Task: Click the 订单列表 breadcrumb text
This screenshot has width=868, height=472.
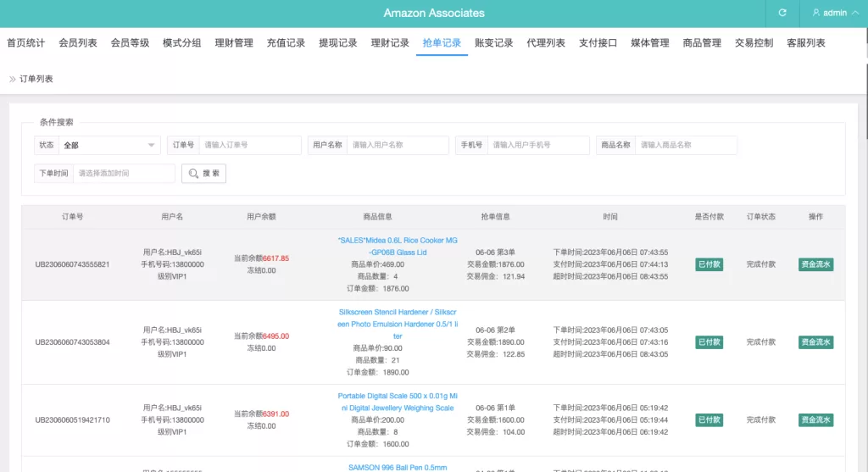Action: [36, 79]
